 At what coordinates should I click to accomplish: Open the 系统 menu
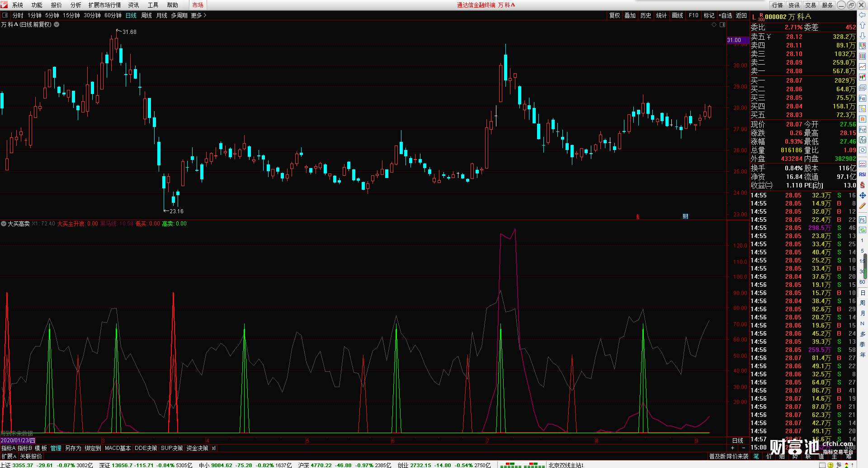tap(18, 5)
